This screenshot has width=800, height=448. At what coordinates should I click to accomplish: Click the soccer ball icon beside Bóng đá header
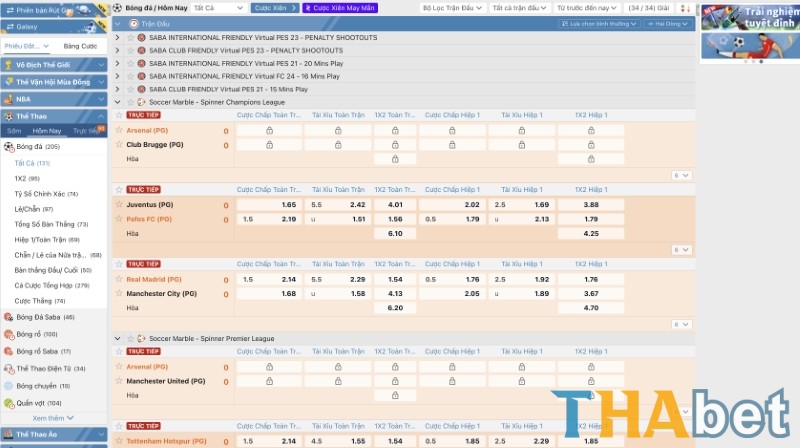coord(118,8)
